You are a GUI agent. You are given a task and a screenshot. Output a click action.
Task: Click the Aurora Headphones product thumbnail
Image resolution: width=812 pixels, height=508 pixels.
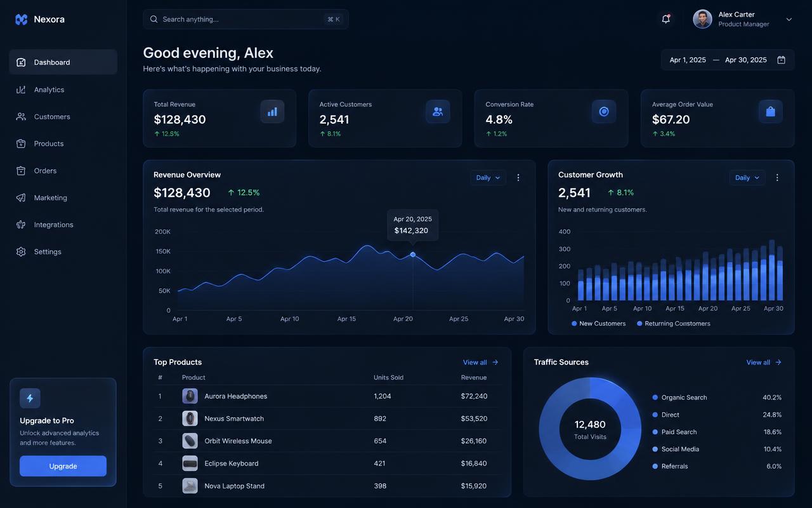pyautogui.click(x=190, y=396)
